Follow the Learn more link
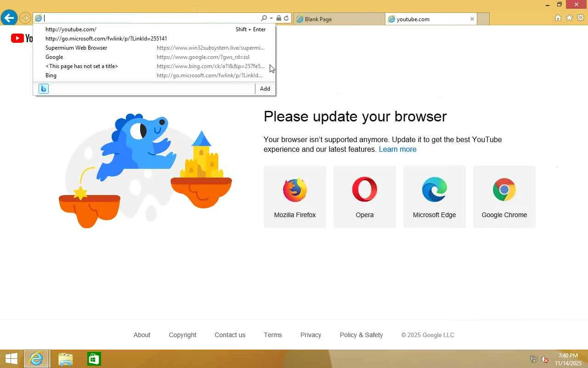Viewport: 588px width, 368px height. tap(397, 149)
